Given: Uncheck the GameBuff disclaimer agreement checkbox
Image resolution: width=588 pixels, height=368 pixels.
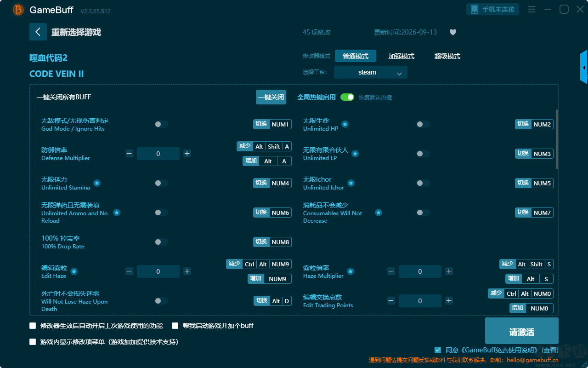Looking at the screenshot, I should (438, 350).
